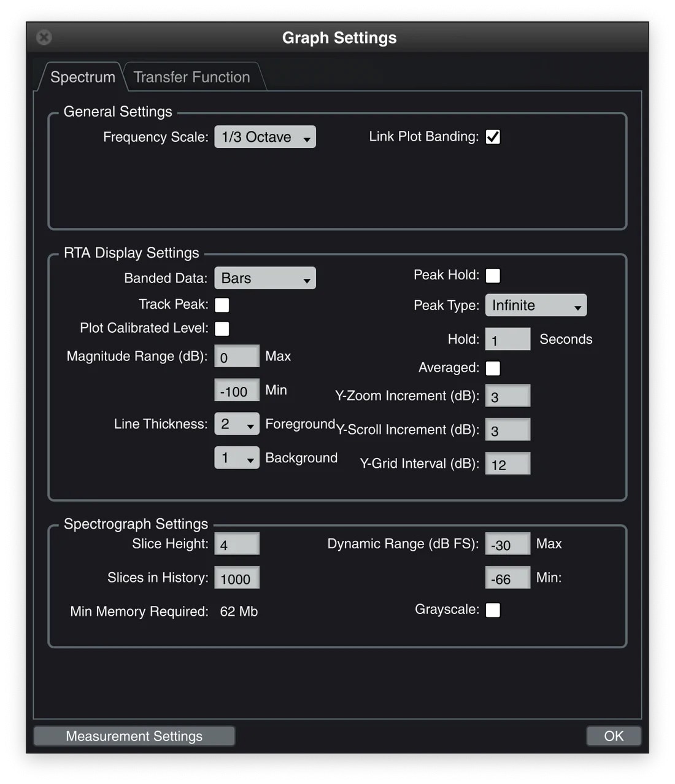Enable the Peak Hold checkbox
The image size is (675, 784).
coord(493,276)
